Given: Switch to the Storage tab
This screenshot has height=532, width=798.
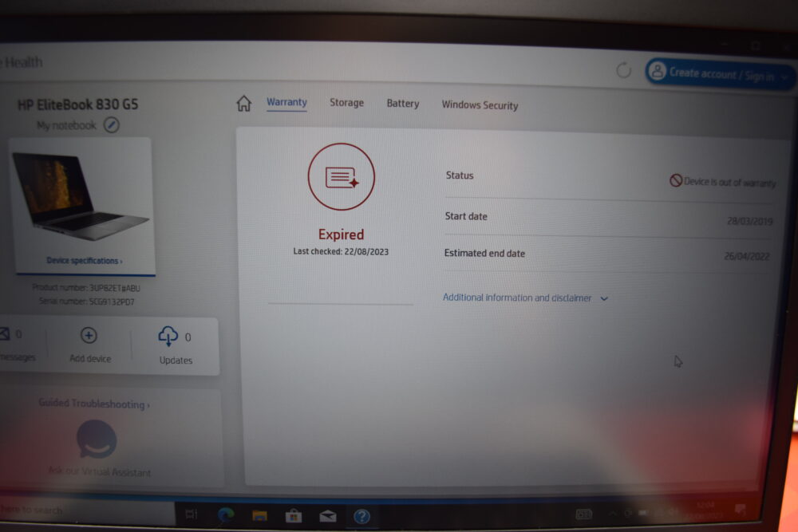Looking at the screenshot, I should click(x=346, y=103).
